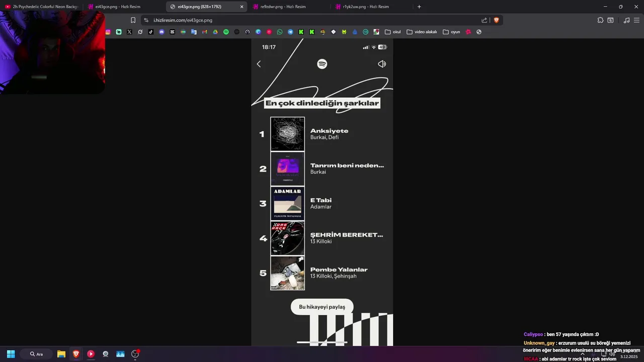Screen dimensions: 644x362
Task: Open the Spotify bookmark in bookmarks bar
Action: [x=226, y=32]
